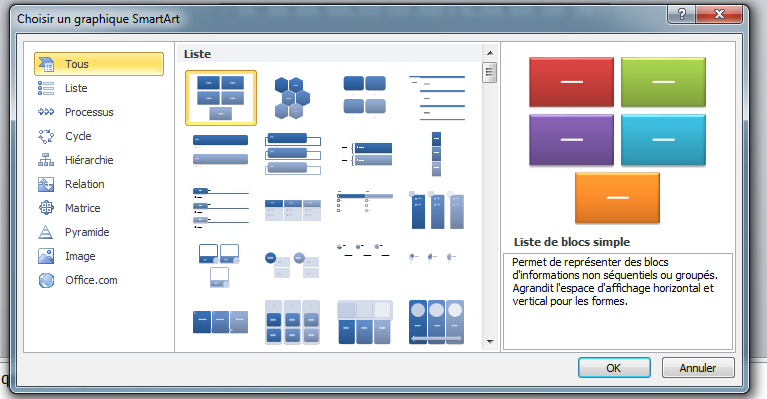Image resolution: width=767 pixels, height=399 pixels.
Task: Select the two circles with text boxes layout
Action: coord(293,265)
